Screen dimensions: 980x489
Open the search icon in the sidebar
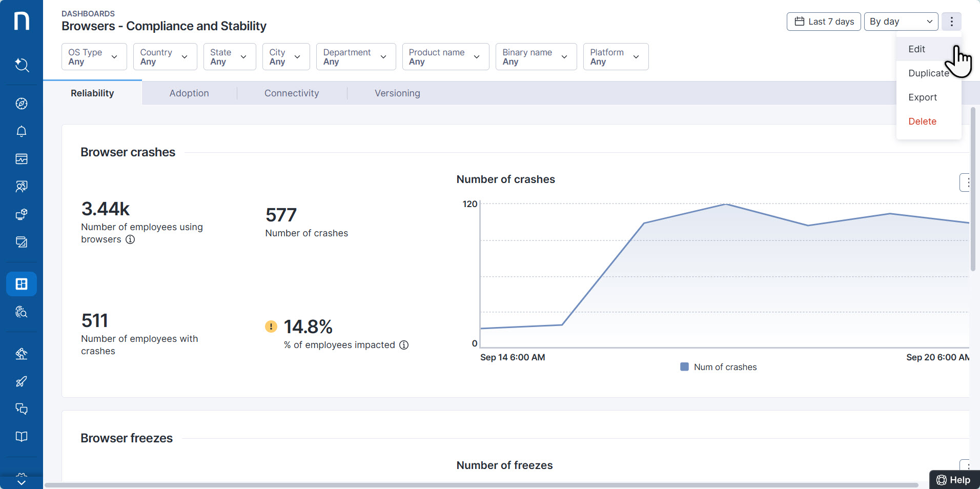22,65
